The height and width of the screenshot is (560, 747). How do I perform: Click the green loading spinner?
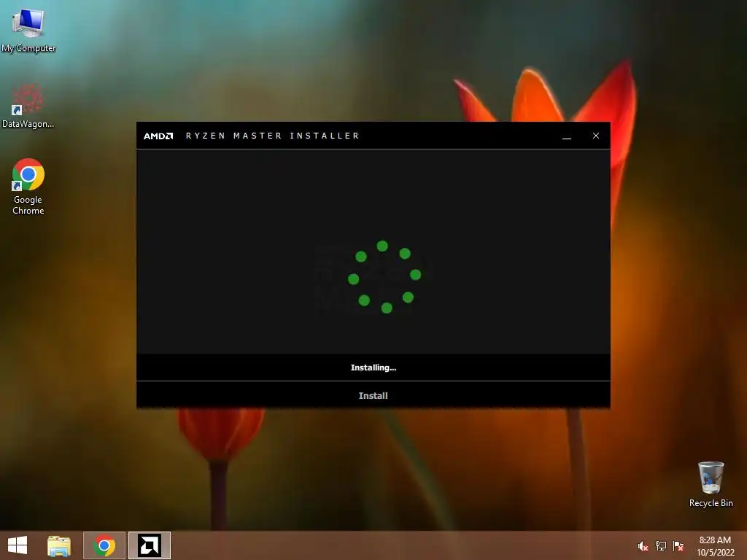coord(384,277)
